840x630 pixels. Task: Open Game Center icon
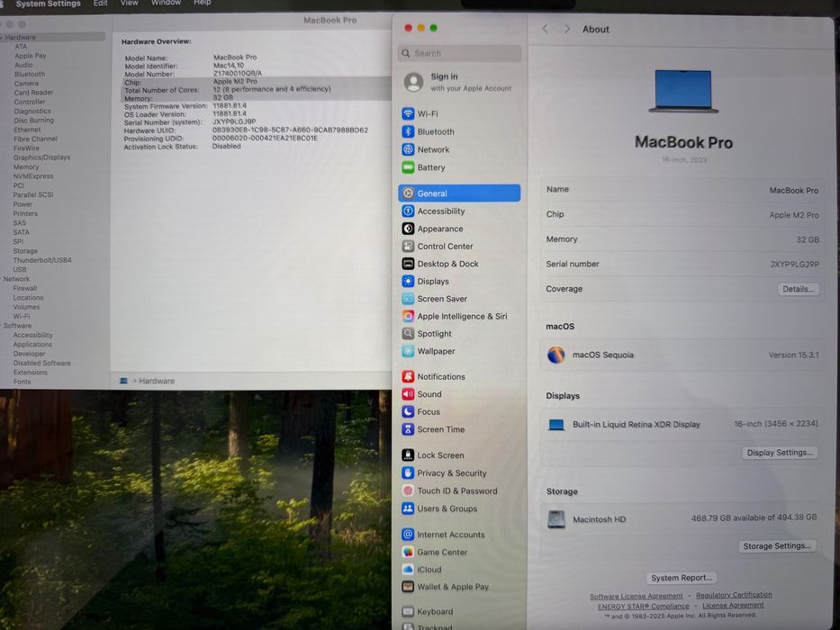point(408,552)
